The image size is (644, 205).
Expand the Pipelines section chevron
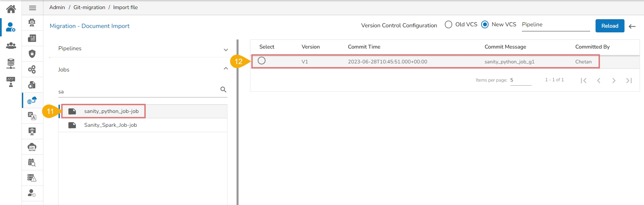click(x=226, y=50)
